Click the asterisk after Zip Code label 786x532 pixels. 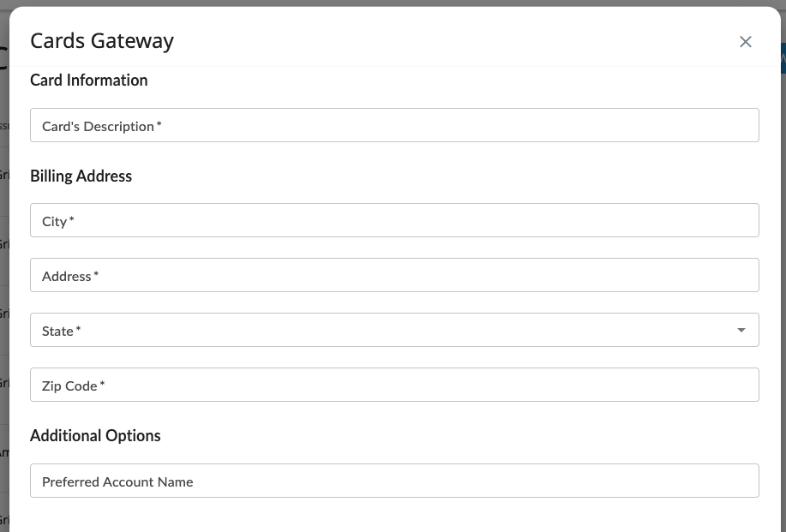(x=103, y=385)
